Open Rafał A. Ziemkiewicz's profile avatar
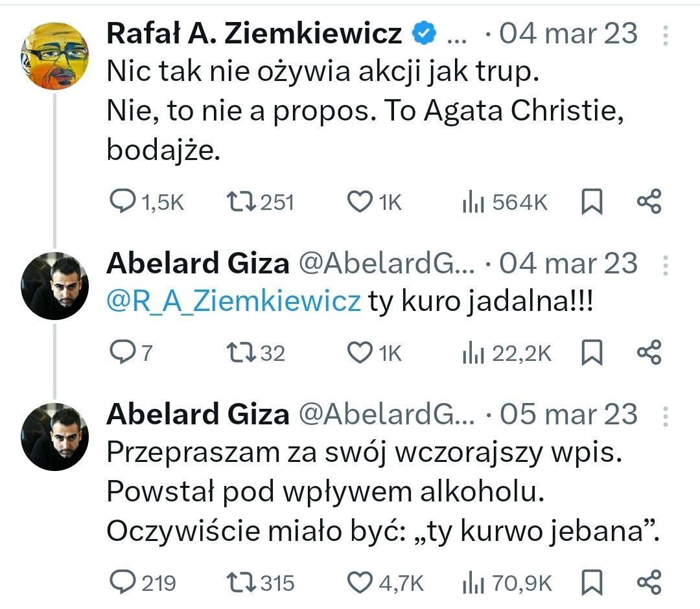 coord(54,56)
